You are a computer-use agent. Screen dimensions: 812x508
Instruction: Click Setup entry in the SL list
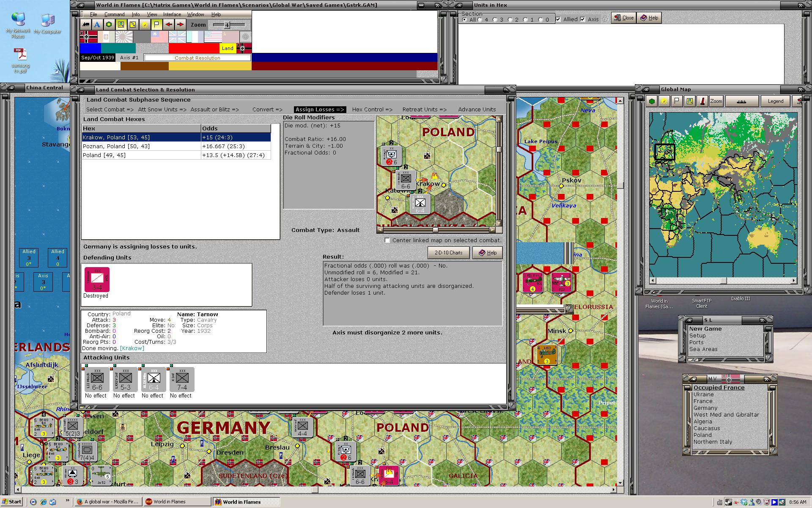tap(697, 335)
